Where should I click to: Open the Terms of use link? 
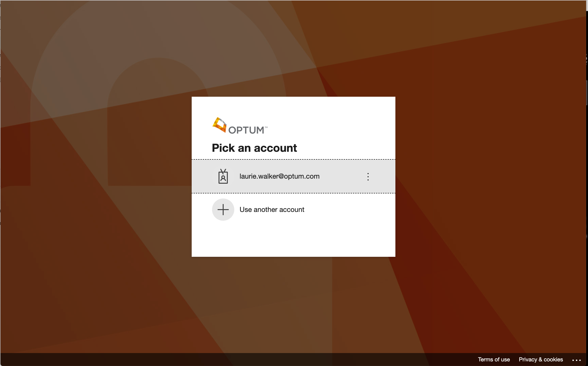coord(494,360)
